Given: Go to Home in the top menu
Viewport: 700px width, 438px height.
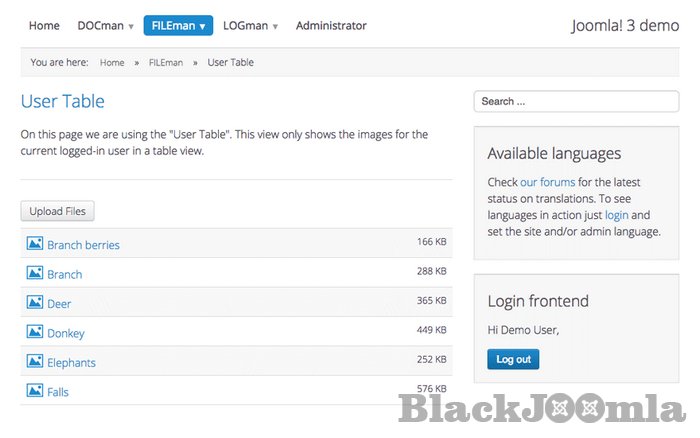Looking at the screenshot, I should [x=44, y=26].
